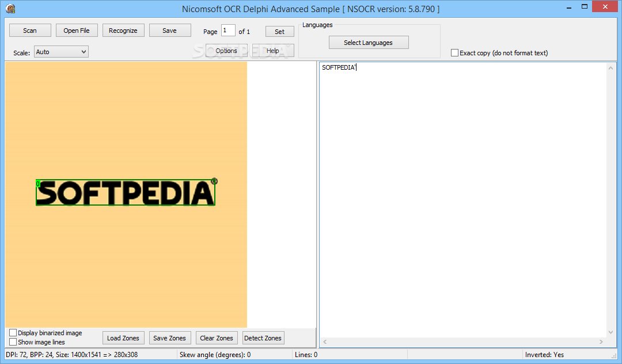This screenshot has height=364, width=622.
Task: Start OCR with the Recognize button
Action: [x=123, y=31]
